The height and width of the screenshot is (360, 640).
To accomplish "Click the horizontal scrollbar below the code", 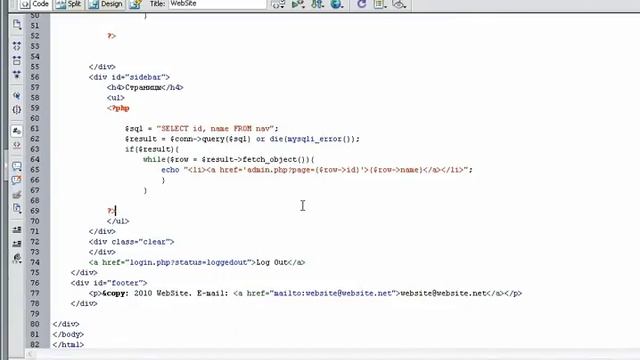I will (x=333, y=354).
